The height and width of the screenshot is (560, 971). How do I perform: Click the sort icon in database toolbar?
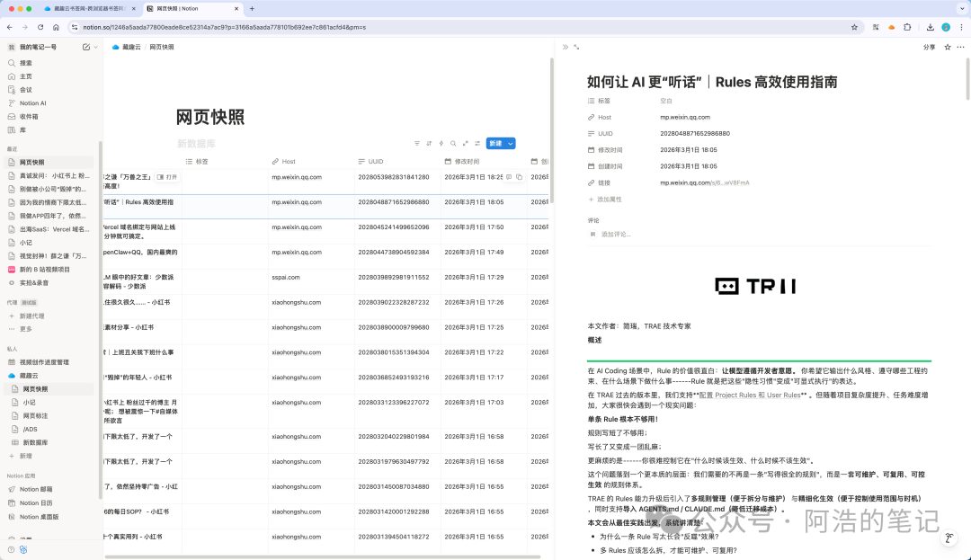(429, 144)
